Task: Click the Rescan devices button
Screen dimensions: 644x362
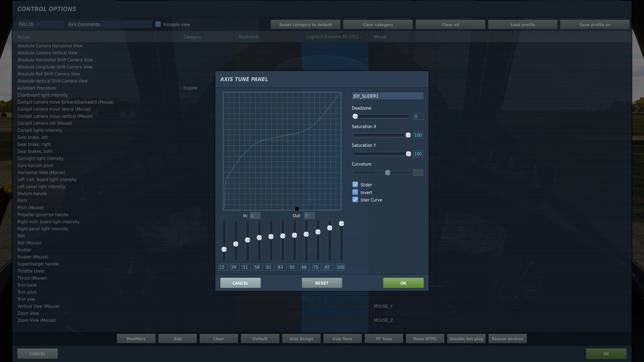Action: (x=508, y=339)
